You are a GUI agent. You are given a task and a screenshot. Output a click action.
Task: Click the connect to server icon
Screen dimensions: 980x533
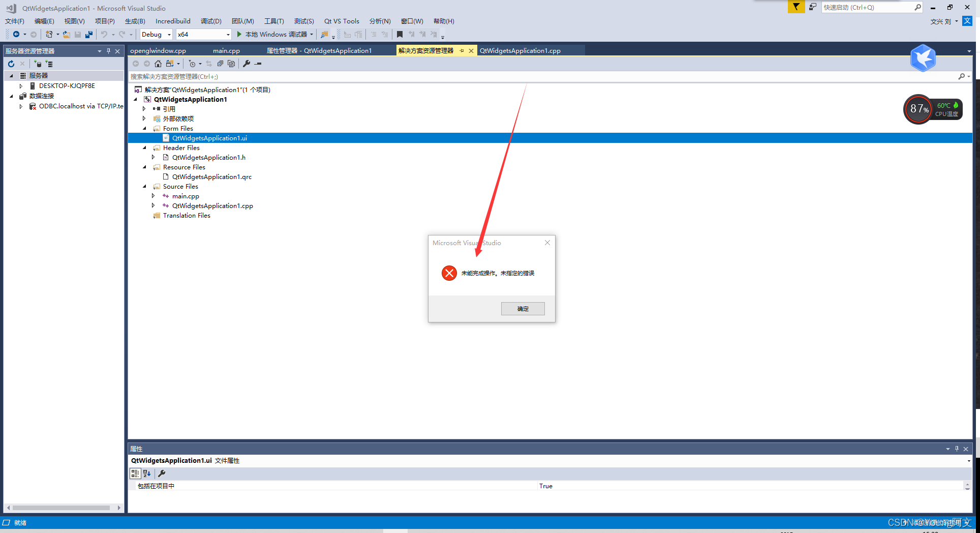point(49,64)
